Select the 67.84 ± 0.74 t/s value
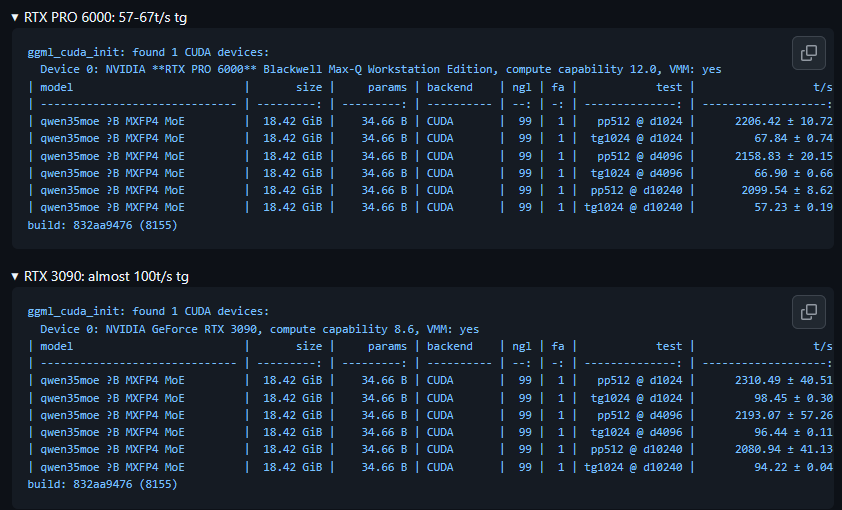Viewport: 842px width, 510px height. coord(793,139)
